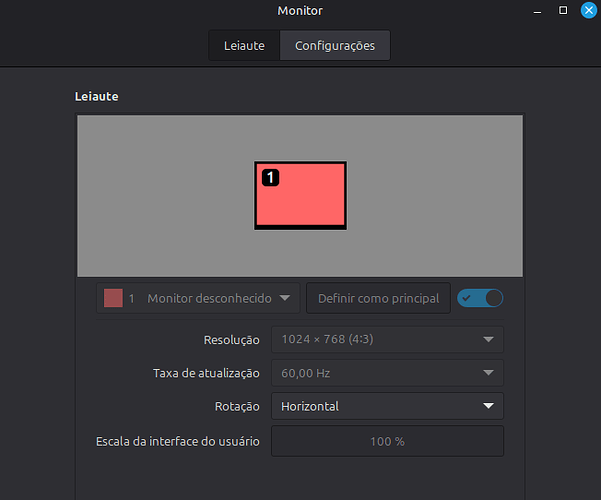The width and height of the screenshot is (601, 500).
Task: Toggle the monitor enable switch off
Action: (480, 298)
